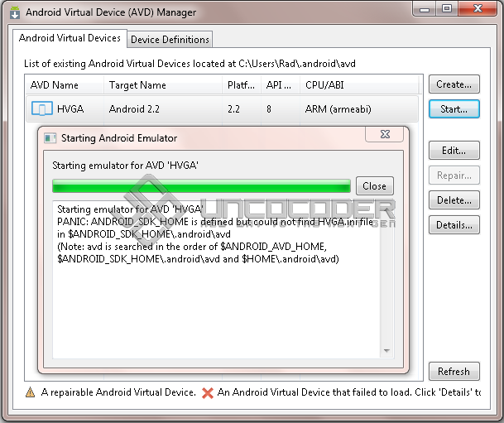Viewport: 504px width, 423px height.
Task: Click API level 8 cell
Action: (x=269, y=109)
